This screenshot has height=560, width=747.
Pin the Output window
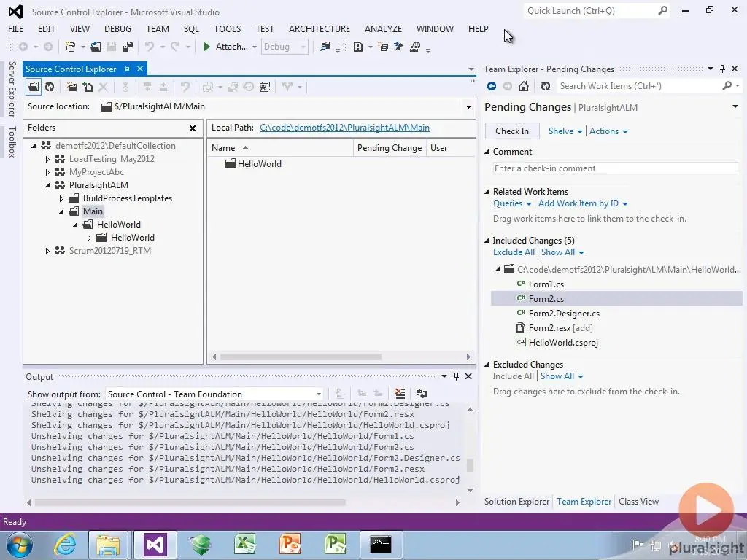(x=456, y=377)
